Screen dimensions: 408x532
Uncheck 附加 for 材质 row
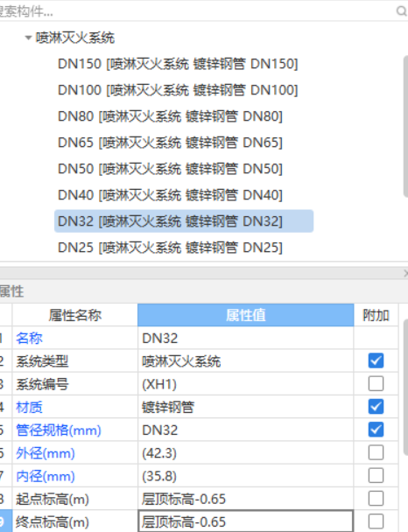[x=376, y=407]
